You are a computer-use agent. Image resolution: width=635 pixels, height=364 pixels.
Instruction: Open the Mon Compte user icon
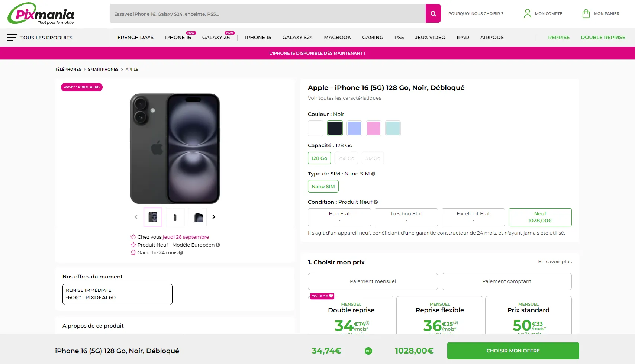[527, 14]
